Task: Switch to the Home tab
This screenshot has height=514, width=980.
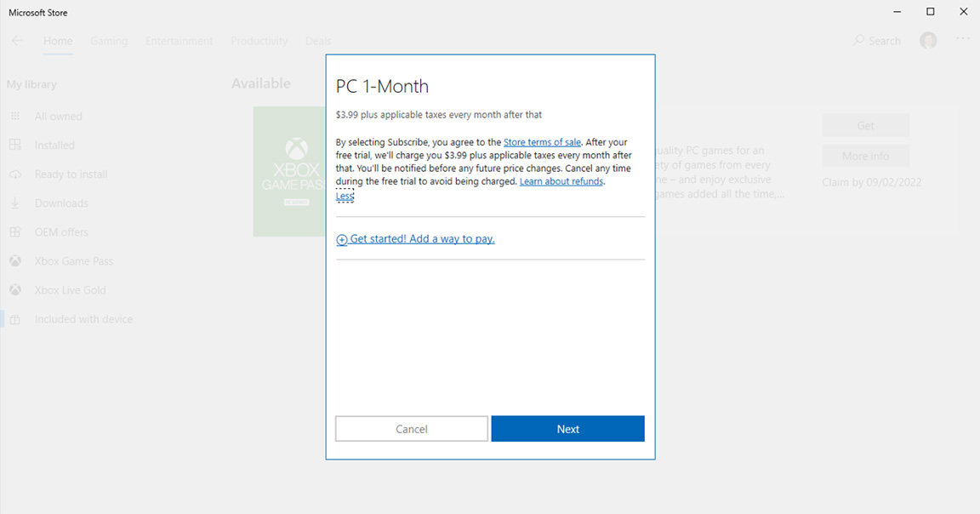Action: click(x=58, y=41)
